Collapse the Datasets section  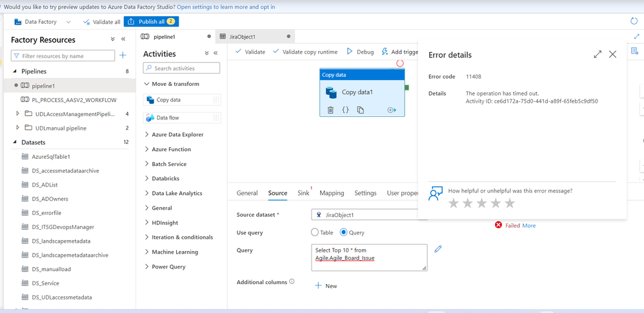[15, 142]
